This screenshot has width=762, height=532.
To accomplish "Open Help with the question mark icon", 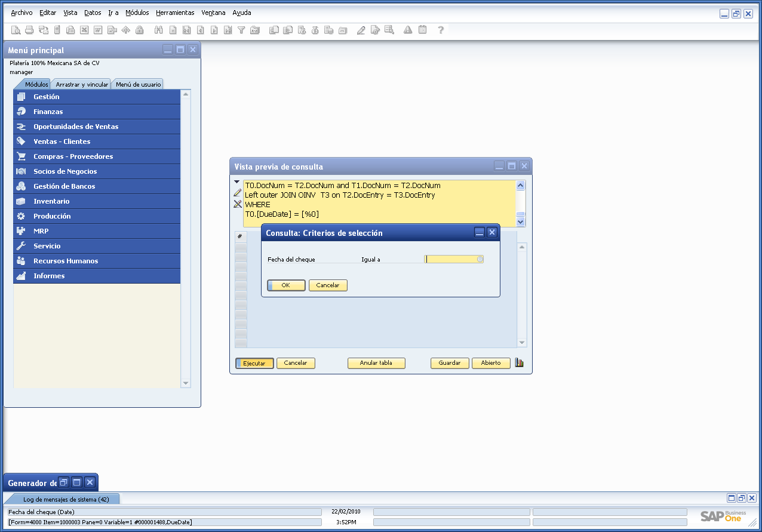I will coord(440,30).
